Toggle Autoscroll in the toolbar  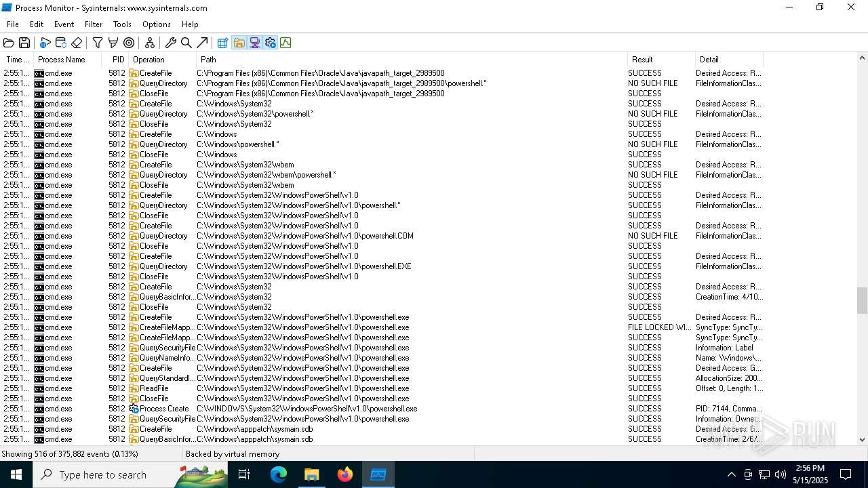click(60, 43)
